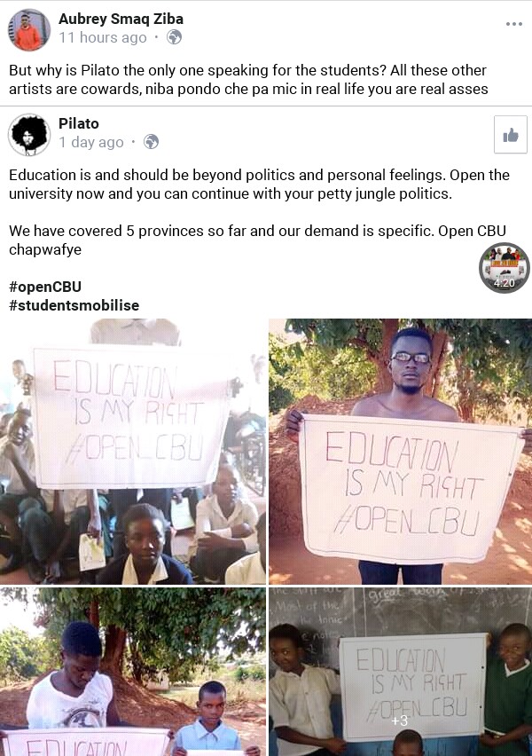Image resolution: width=532 pixels, height=756 pixels.
Task: Open the 1 day ago timestamp
Action: coord(91,142)
